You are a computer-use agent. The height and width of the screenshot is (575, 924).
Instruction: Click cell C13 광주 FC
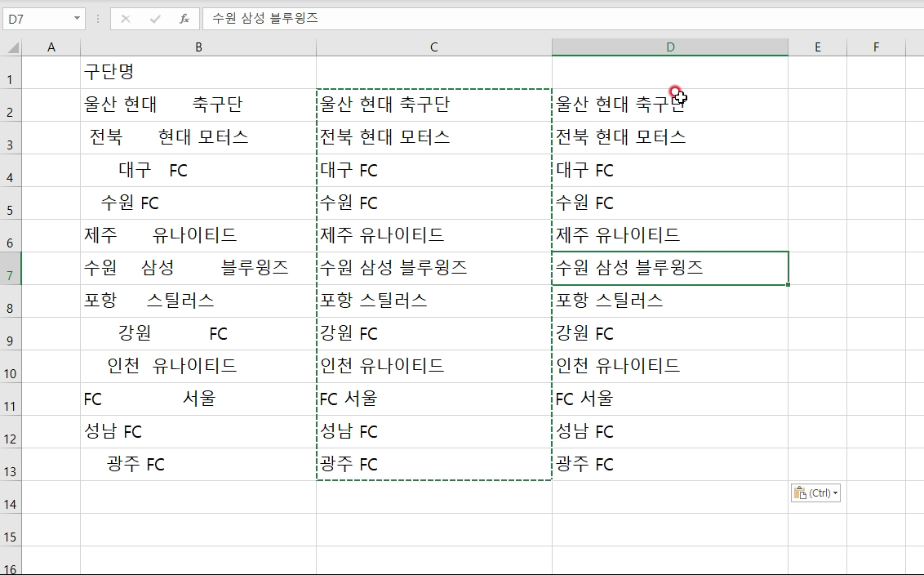434,465
